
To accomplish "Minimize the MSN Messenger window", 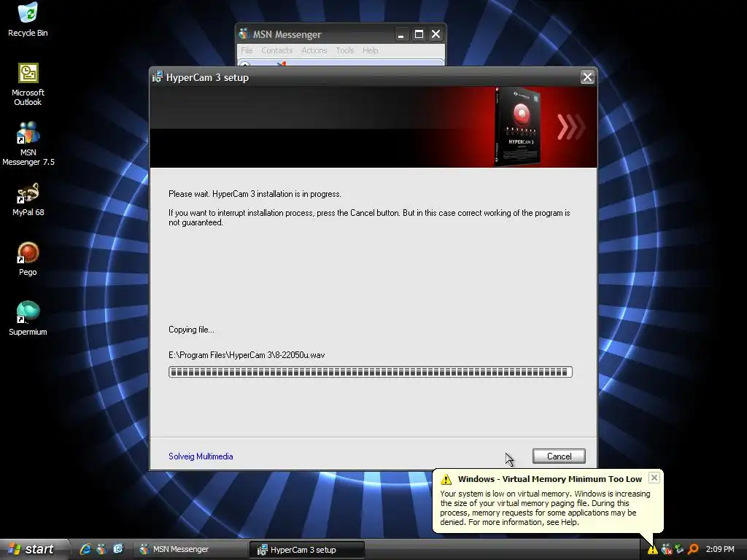I will tap(401, 34).
